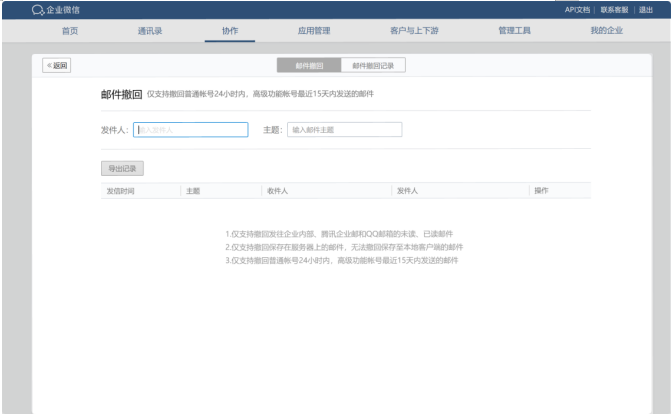Select the 协作 navigation tab
The image size is (672, 418).
(230, 31)
